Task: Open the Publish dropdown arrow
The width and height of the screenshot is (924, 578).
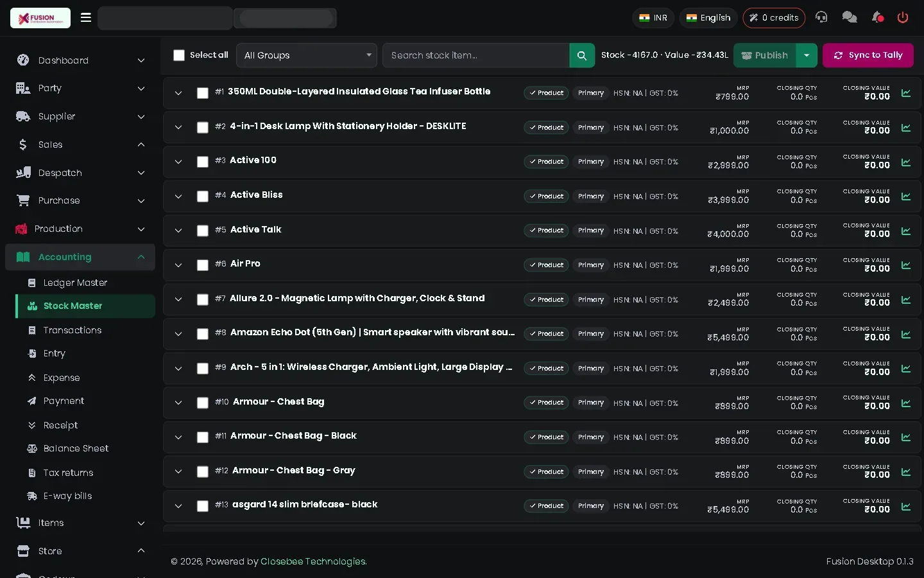Action: pos(807,55)
